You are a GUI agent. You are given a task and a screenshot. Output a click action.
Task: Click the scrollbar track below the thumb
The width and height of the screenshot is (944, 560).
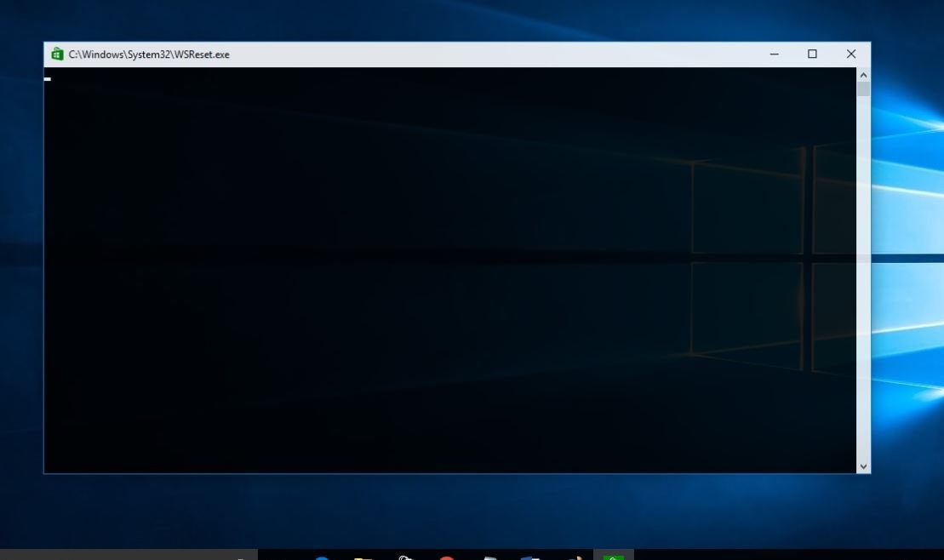[x=863, y=281]
